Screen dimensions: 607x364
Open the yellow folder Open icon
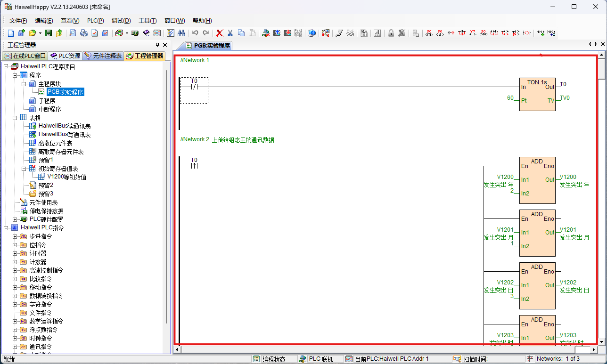click(33, 33)
